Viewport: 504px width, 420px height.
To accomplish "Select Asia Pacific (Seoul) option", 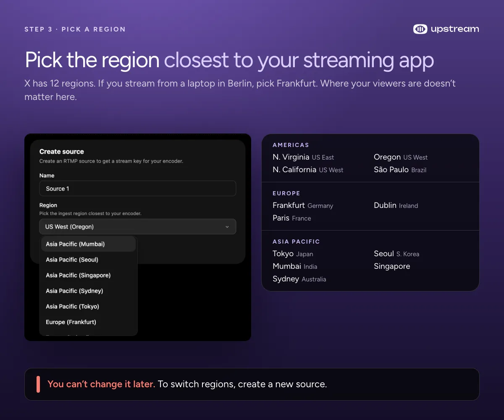I will (88, 260).
